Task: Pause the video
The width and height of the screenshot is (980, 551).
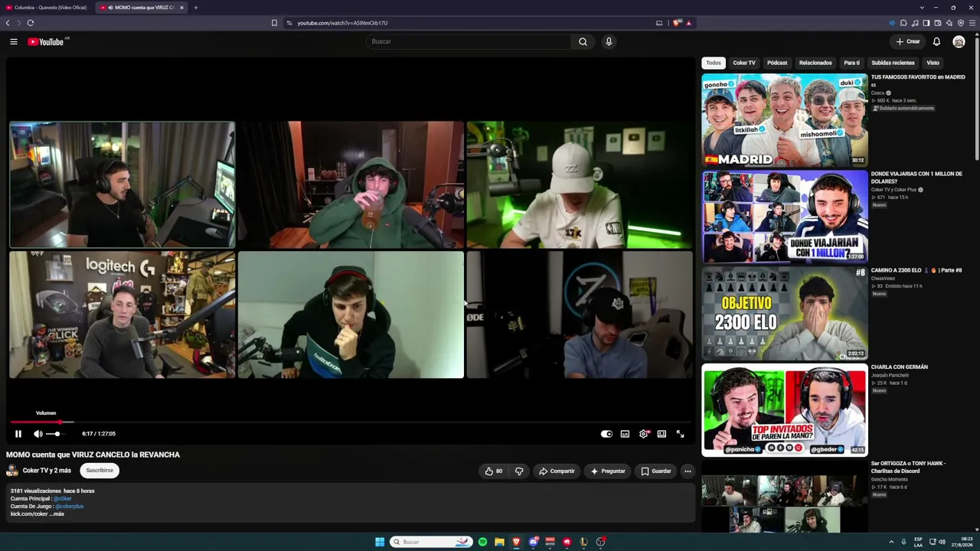Action: coord(18,434)
